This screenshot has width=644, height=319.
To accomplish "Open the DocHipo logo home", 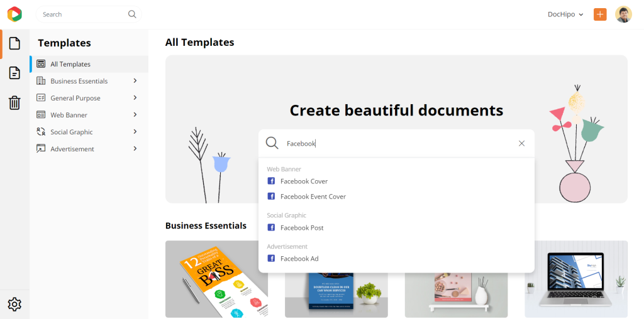I will pos(14,14).
